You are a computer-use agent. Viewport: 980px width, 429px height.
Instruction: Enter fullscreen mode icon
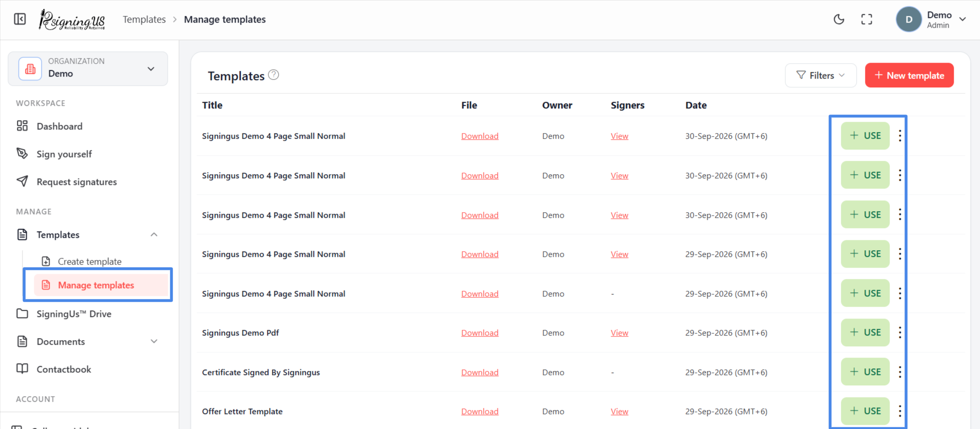pyautogui.click(x=867, y=20)
